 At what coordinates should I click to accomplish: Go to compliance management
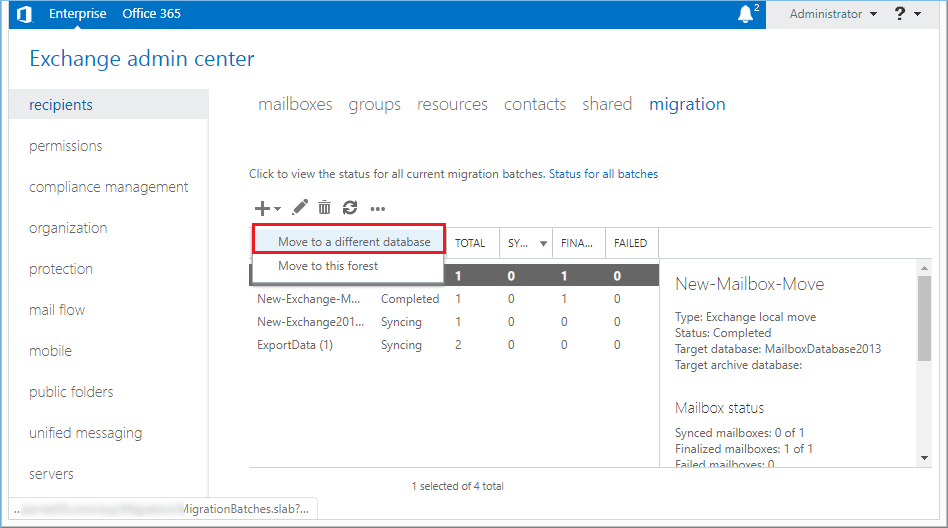(x=109, y=187)
